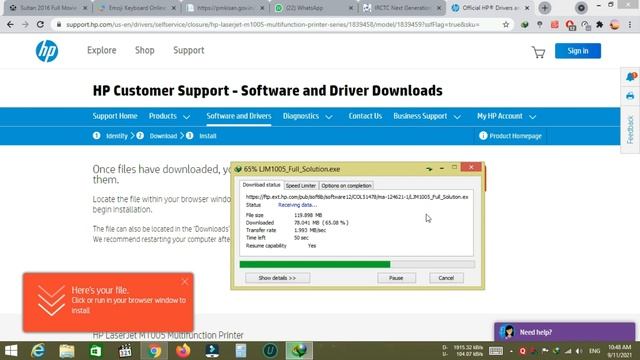640x360 pixels.
Task: Open a new browser tab
Action: pos(545,8)
